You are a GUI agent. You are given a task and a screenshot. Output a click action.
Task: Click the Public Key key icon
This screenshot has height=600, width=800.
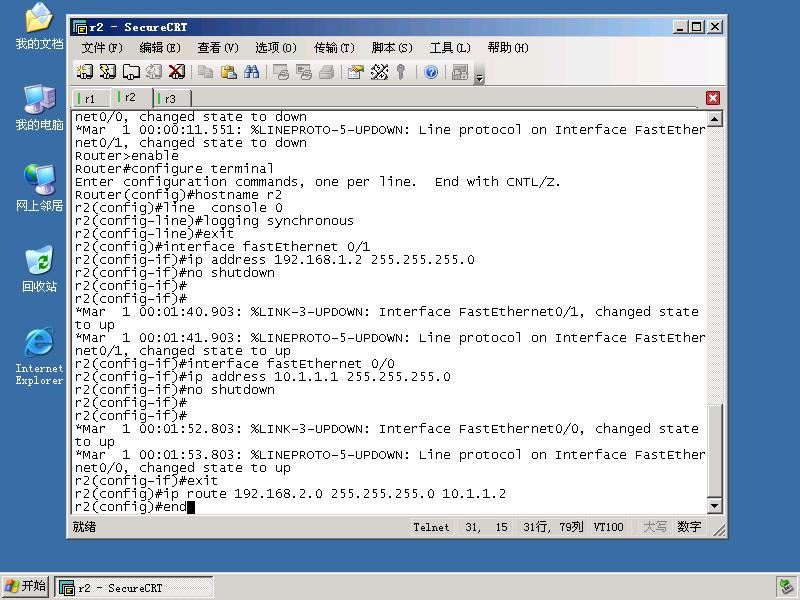point(401,72)
